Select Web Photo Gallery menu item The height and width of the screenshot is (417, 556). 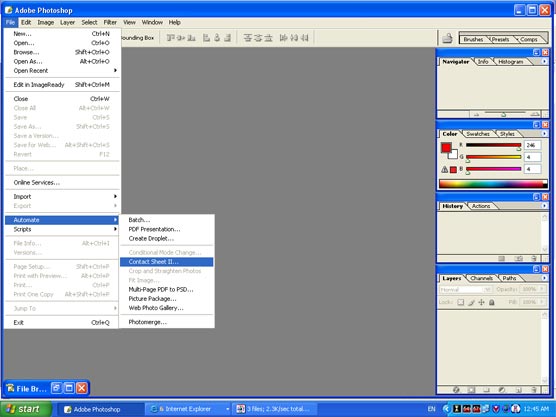tap(167, 308)
